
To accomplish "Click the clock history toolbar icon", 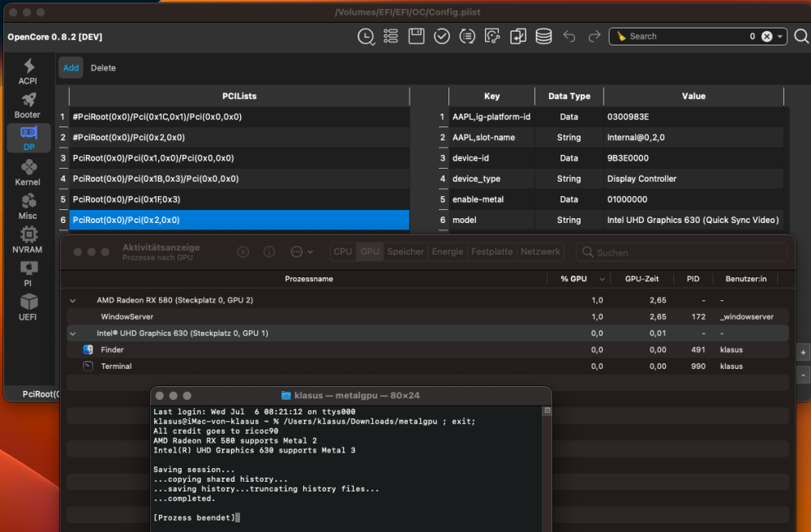I will click(367, 36).
